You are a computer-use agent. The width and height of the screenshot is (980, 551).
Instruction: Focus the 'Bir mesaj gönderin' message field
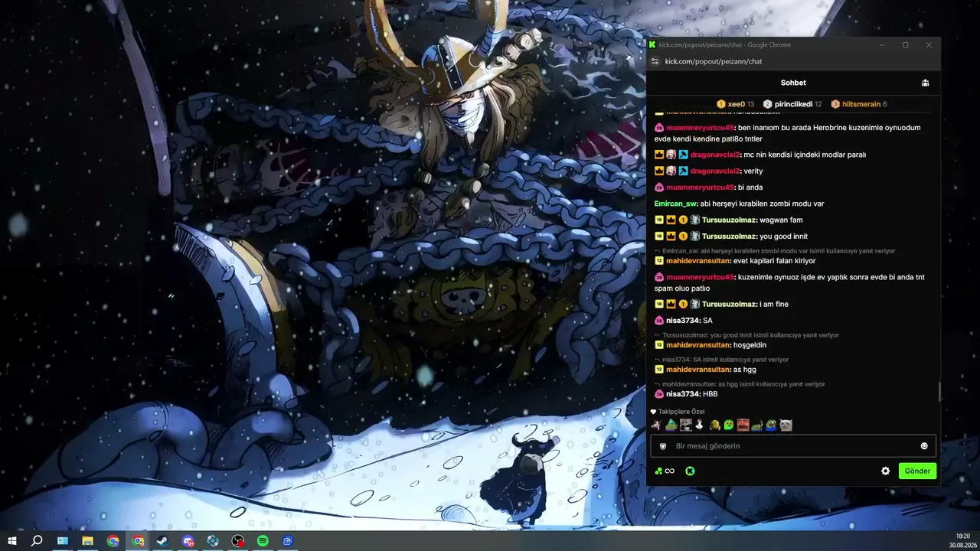point(793,446)
